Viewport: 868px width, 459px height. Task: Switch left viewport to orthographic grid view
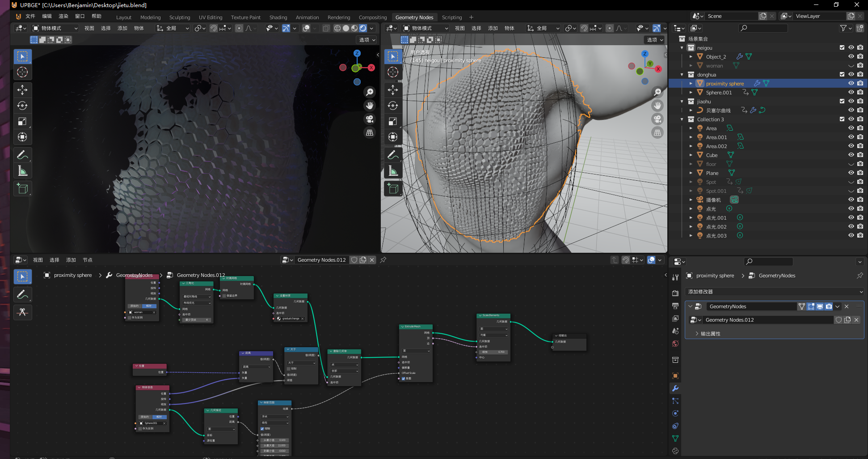click(370, 133)
